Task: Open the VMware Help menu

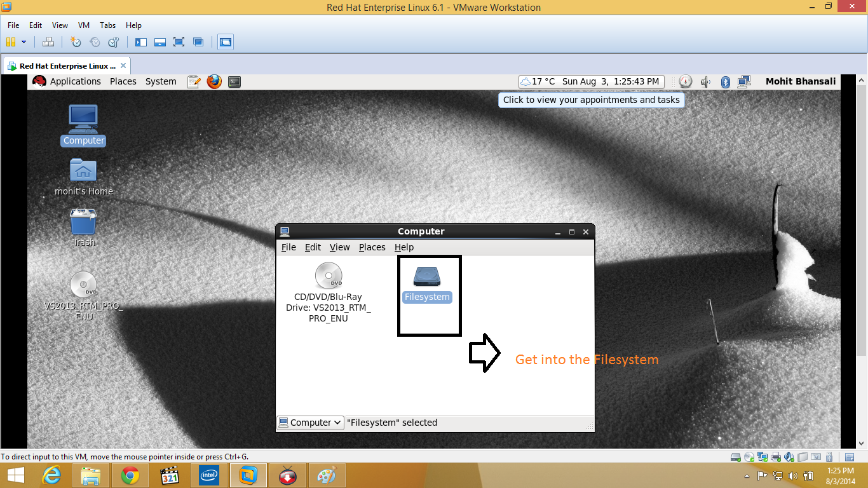Action: pos(133,25)
